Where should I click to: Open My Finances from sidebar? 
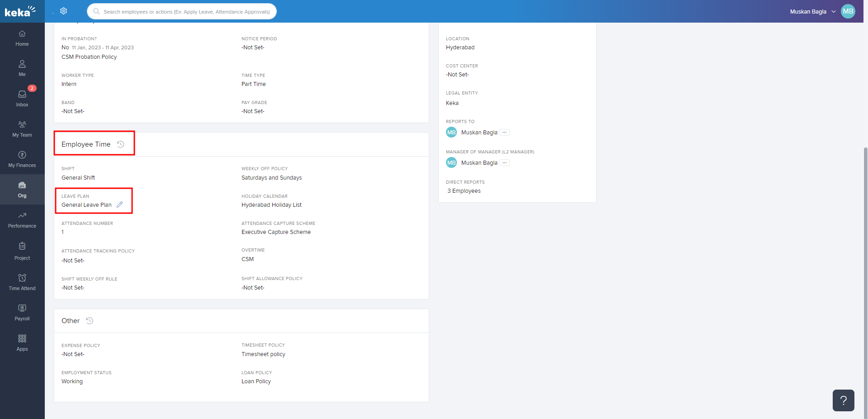22,159
